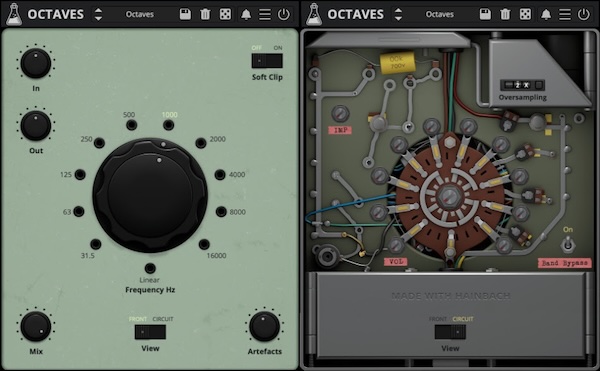
Task: Select the 16000 Hz frequency position
Action: [x=204, y=244]
